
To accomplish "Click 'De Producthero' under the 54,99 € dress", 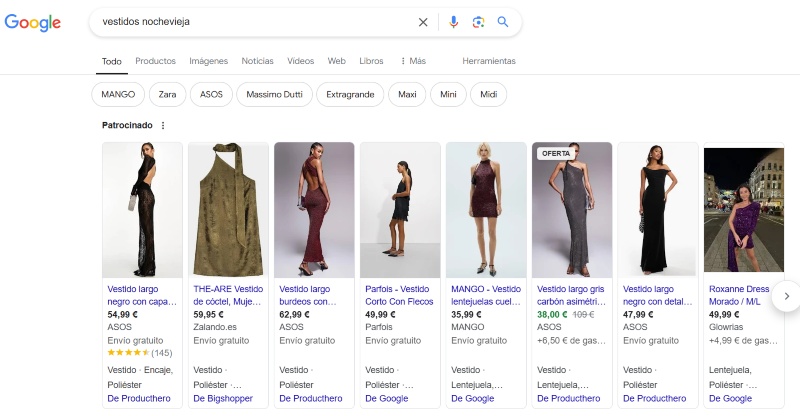I will click(139, 399).
